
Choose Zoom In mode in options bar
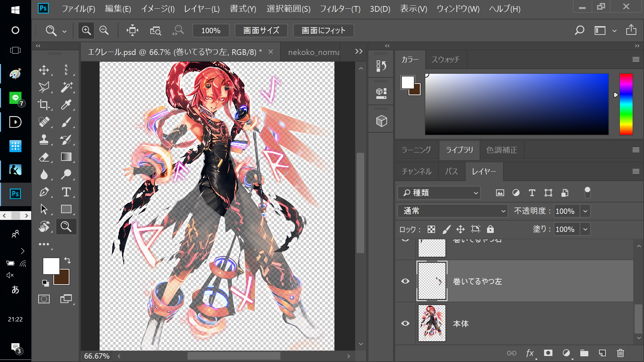click(86, 31)
